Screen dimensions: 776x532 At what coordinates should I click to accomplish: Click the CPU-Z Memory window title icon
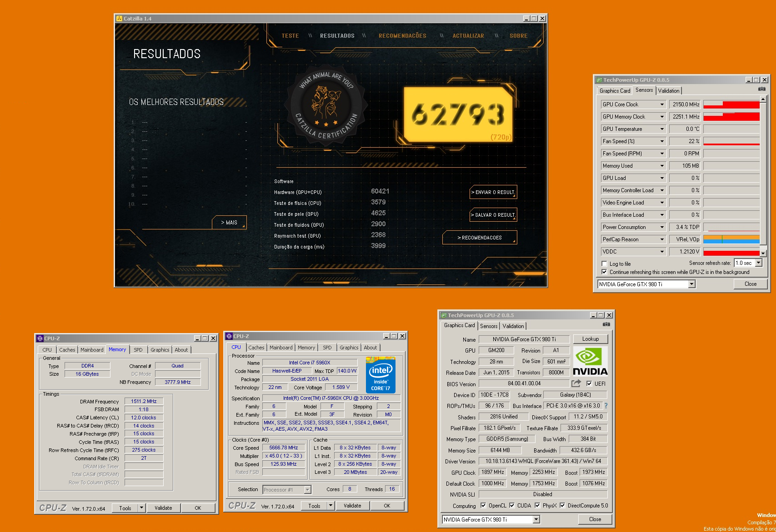pos(40,338)
